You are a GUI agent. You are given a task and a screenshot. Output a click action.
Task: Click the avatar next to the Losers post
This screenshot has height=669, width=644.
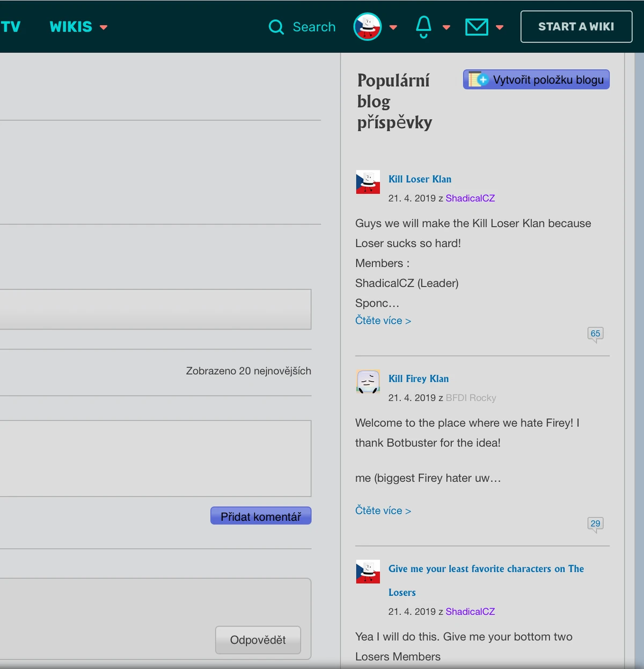click(368, 572)
